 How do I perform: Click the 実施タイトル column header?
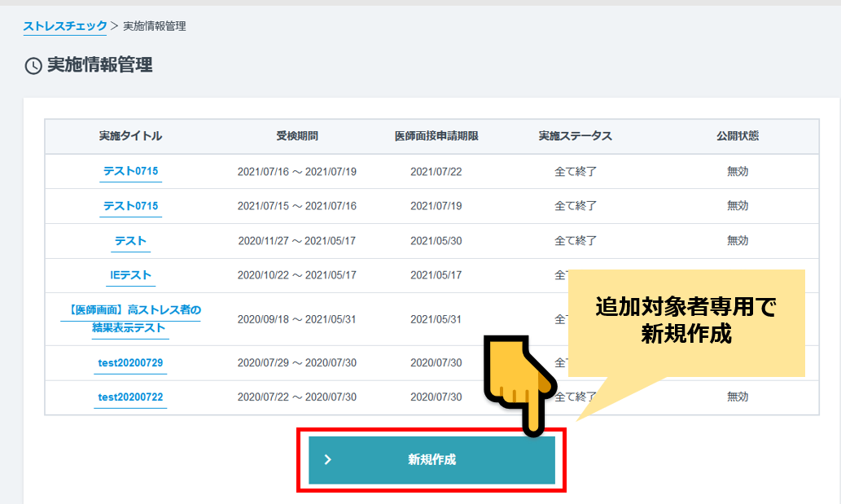(x=130, y=136)
